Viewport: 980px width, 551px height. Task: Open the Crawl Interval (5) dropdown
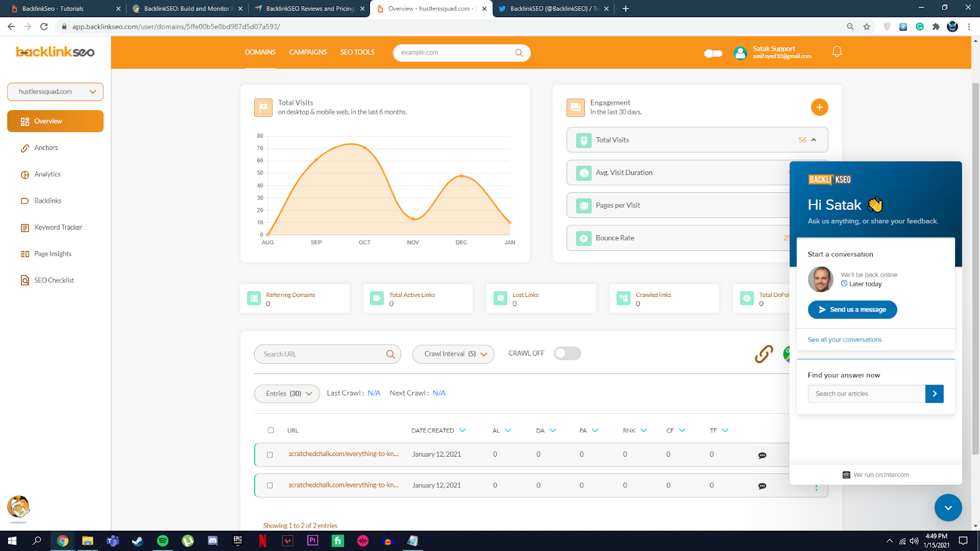(453, 354)
